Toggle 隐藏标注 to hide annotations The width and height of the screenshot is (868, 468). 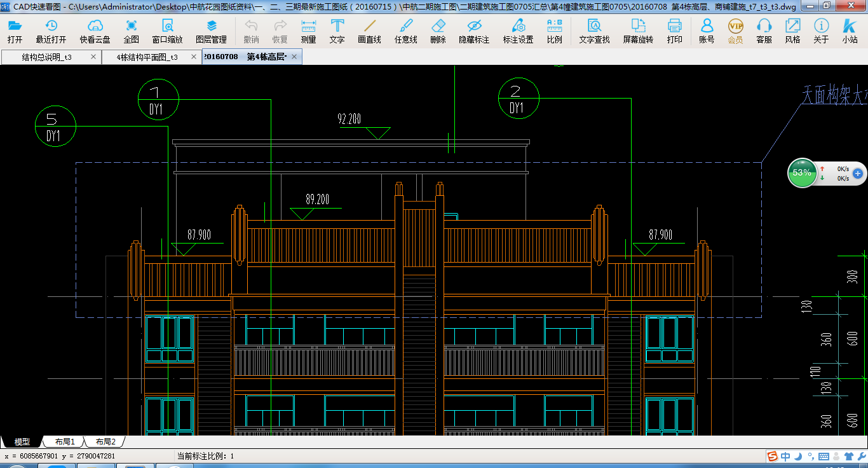click(474, 31)
